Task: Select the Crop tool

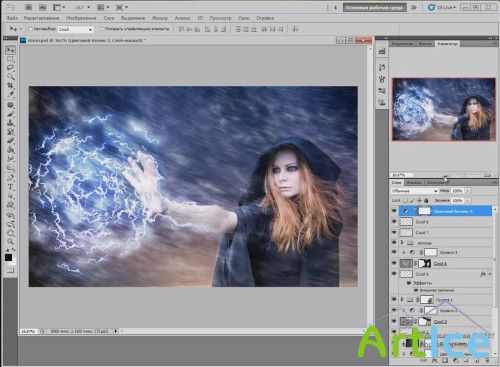Action: (11, 86)
